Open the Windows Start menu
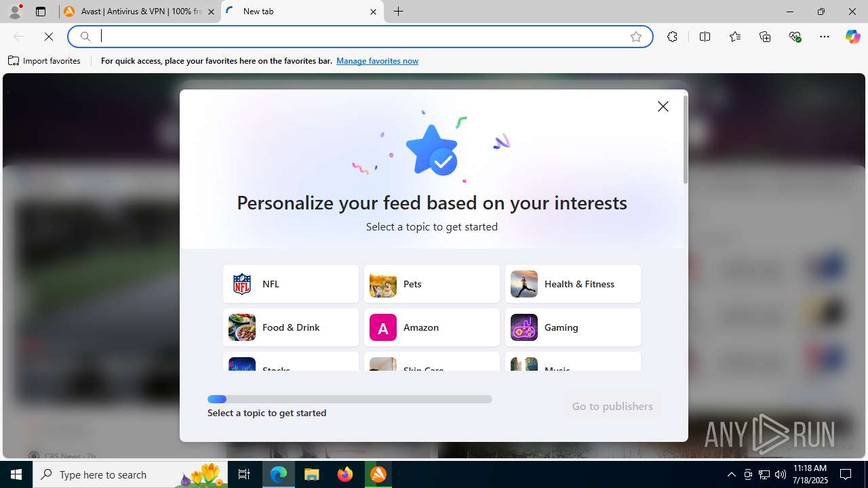 pos(16,474)
